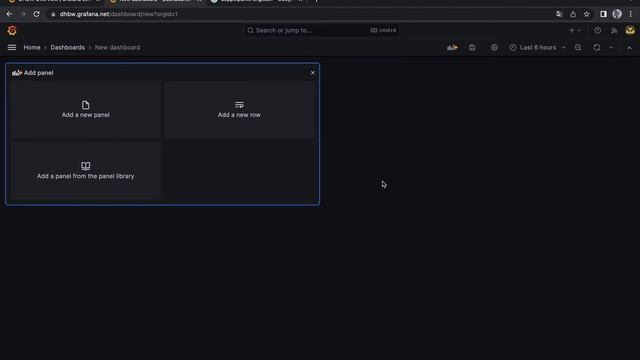Open the Last 6 hours time picker

click(537, 47)
